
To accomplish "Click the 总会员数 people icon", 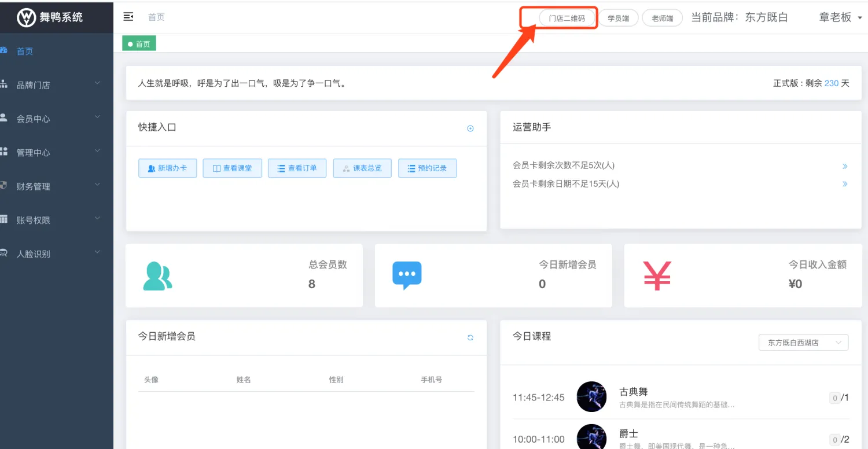I will 157,276.
